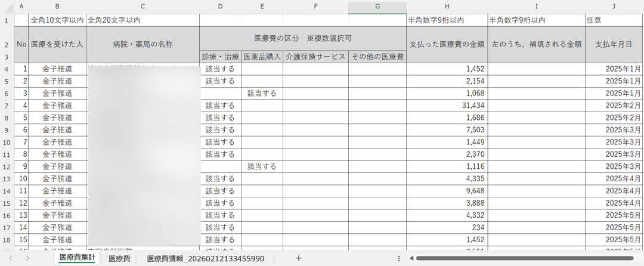
Task: Click the previous sheet navigation arrow
Action: click(11, 258)
